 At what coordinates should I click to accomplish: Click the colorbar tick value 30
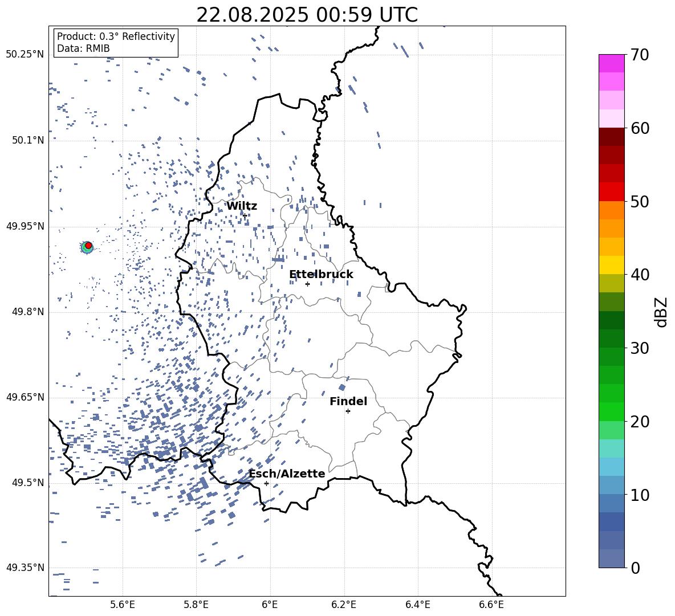pyautogui.click(x=640, y=348)
